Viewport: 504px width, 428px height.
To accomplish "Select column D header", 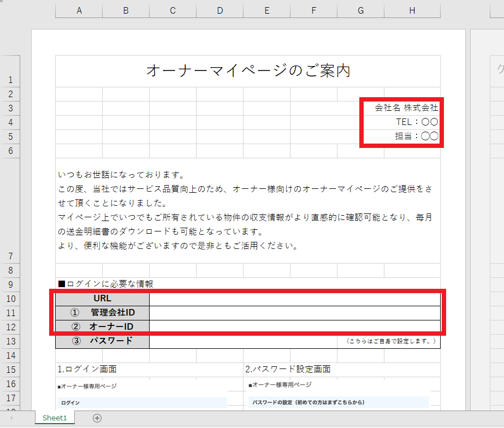I will coord(220,10).
